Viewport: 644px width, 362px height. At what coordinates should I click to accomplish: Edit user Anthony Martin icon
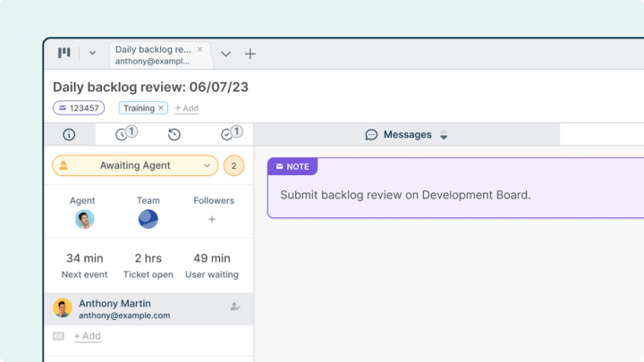click(x=235, y=307)
